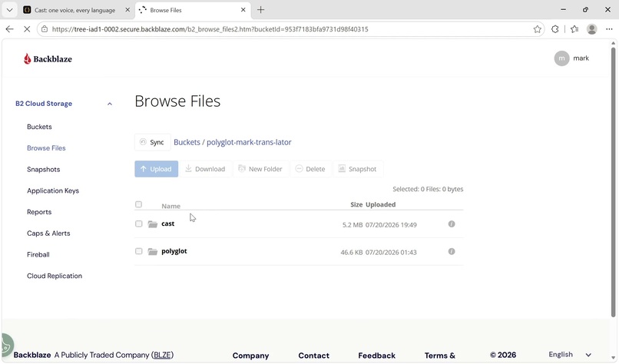This screenshot has height=364, width=619.
Task: Open the browser extensions icon
Action: pos(555,29)
